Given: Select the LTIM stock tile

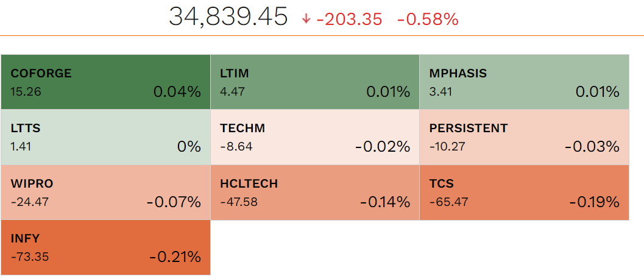Looking at the screenshot, I should coord(315,82).
